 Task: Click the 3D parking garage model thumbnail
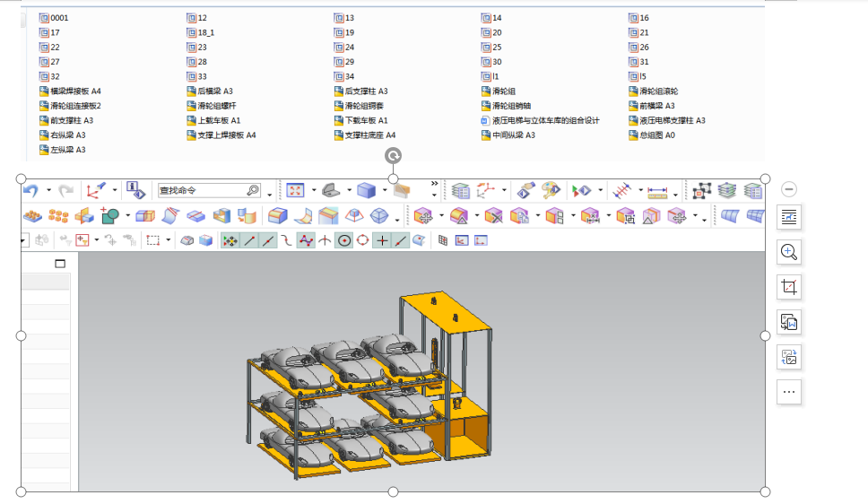click(x=369, y=385)
